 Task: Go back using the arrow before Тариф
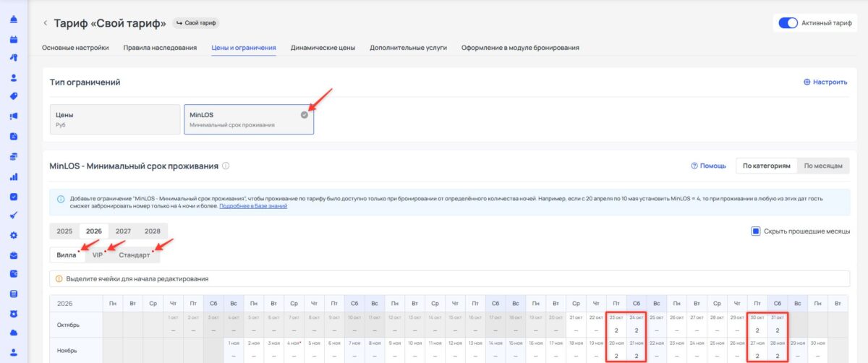(x=46, y=23)
